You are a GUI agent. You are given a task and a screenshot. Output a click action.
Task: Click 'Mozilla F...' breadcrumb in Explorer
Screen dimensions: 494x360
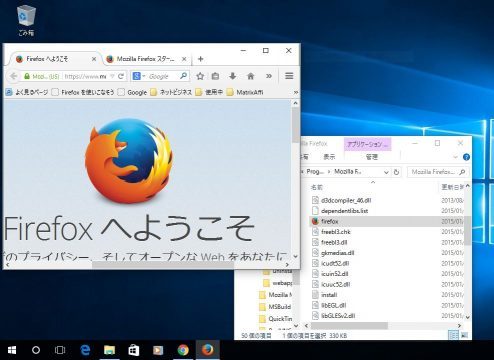pyautogui.click(x=348, y=172)
